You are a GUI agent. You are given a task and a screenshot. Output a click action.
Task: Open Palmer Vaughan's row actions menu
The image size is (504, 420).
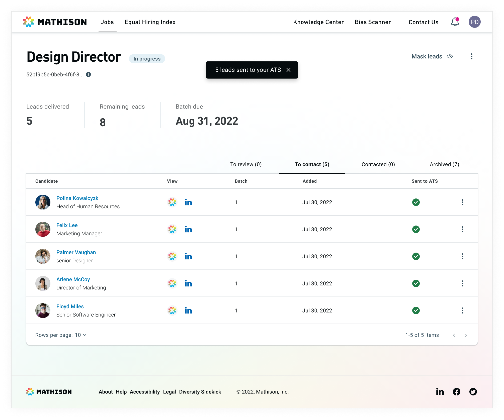(x=462, y=256)
